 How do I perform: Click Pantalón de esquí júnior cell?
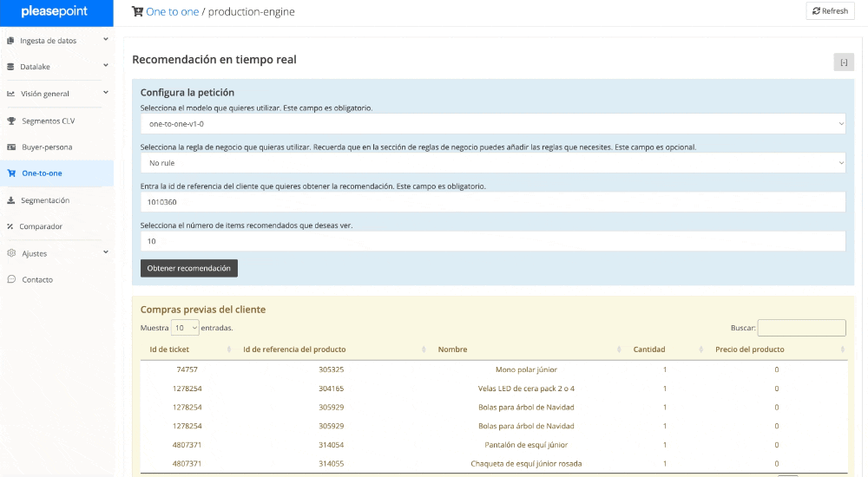(x=526, y=445)
